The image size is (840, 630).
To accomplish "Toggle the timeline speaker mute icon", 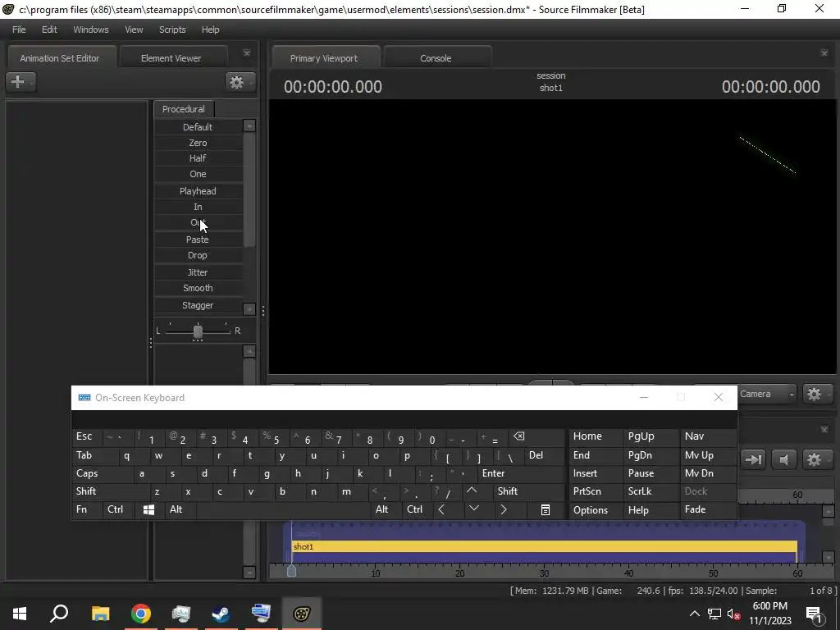I will (783, 459).
